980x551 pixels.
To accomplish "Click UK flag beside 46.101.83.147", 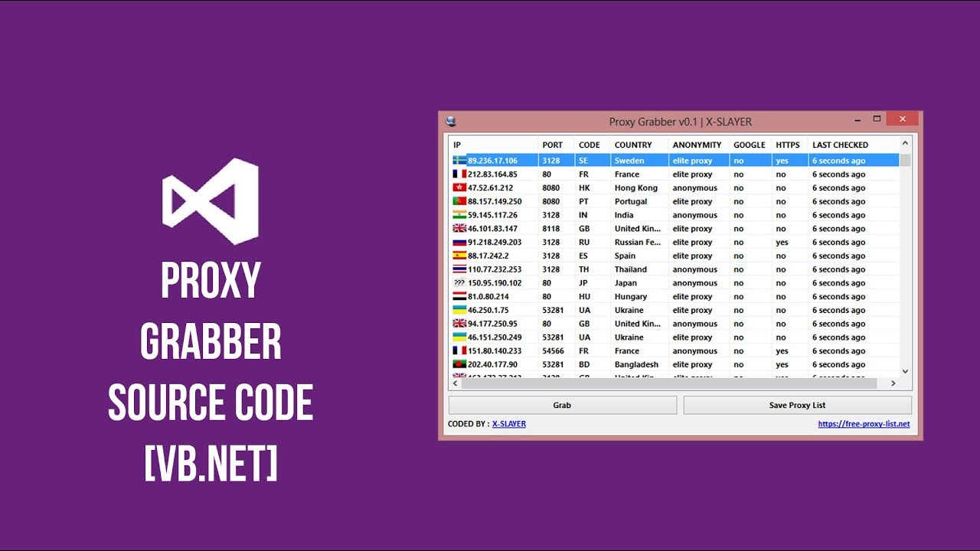I will pos(459,229).
